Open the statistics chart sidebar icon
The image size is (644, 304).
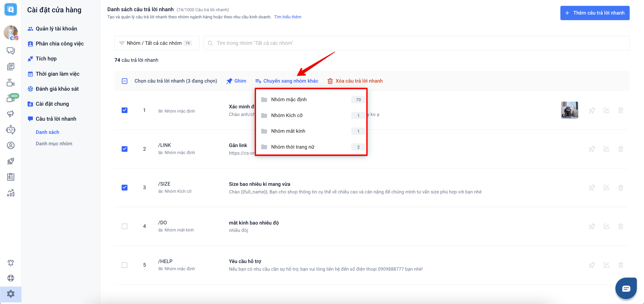(x=11, y=193)
